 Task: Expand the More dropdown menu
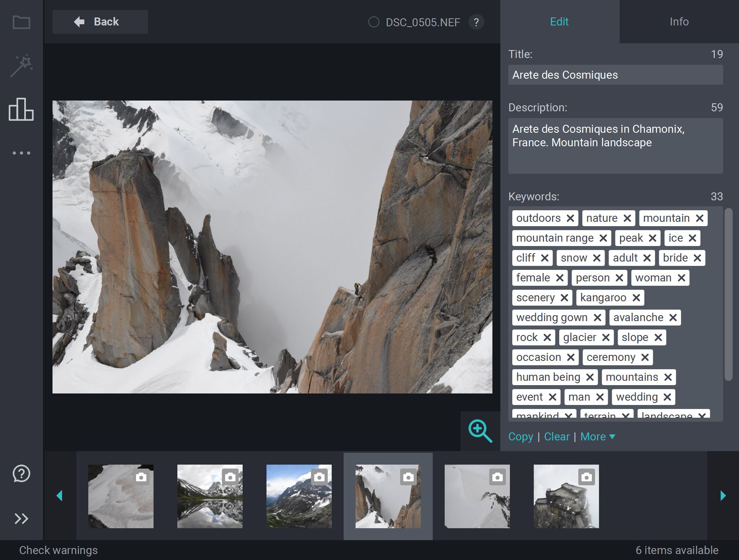click(x=597, y=436)
